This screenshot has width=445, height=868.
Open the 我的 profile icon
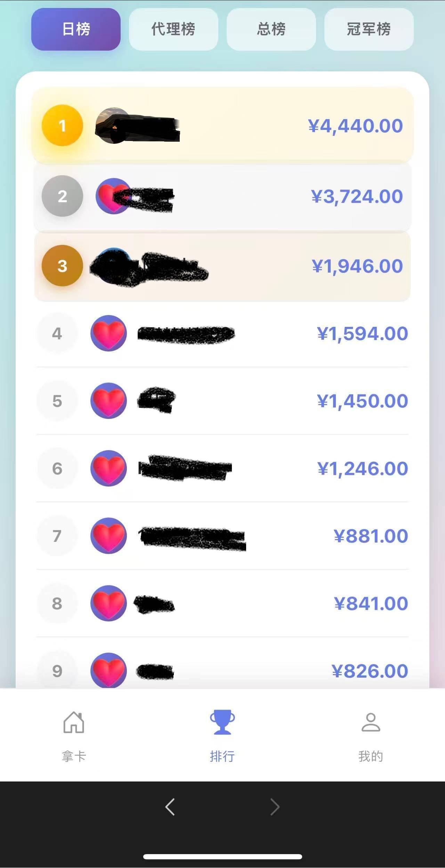click(x=371, y=723)
